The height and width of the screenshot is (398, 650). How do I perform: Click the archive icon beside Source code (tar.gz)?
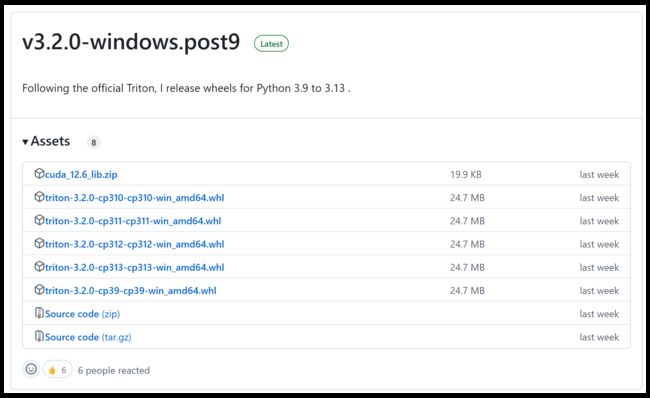39,336
